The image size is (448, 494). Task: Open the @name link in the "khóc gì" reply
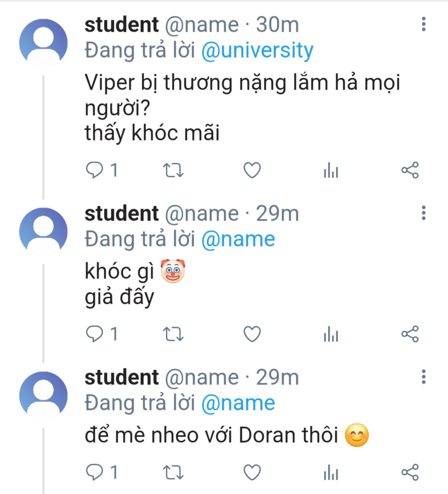pyautogui.click(x=238, y=239)
